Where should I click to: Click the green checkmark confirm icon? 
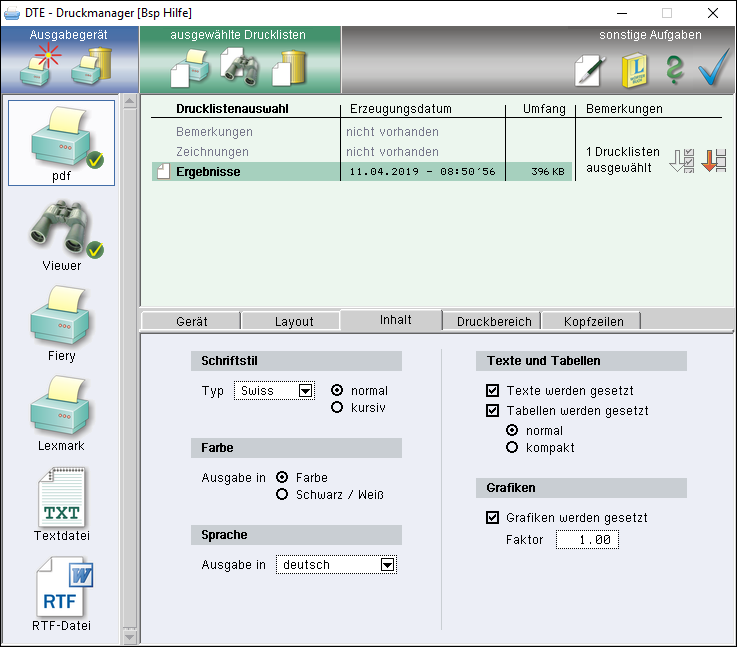(714, 68)
